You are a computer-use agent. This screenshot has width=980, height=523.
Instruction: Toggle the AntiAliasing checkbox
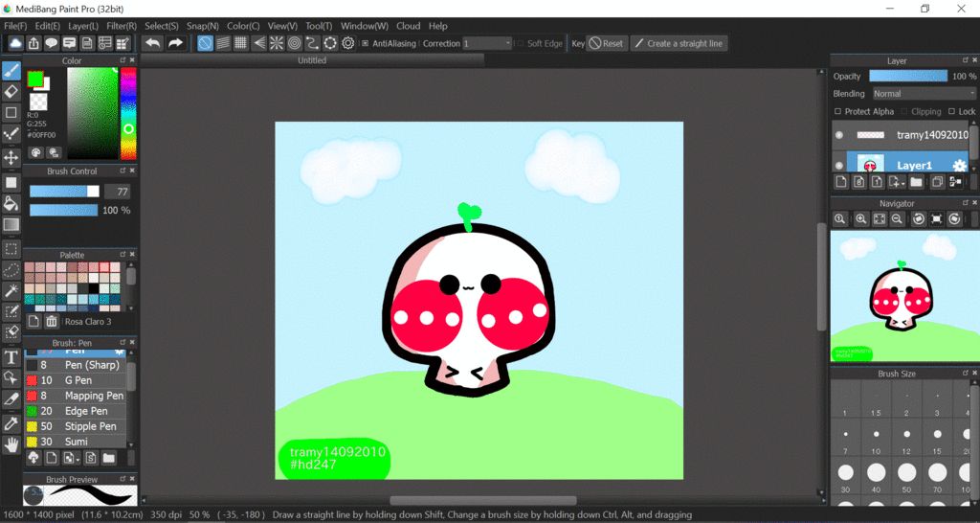coord(366,44)
